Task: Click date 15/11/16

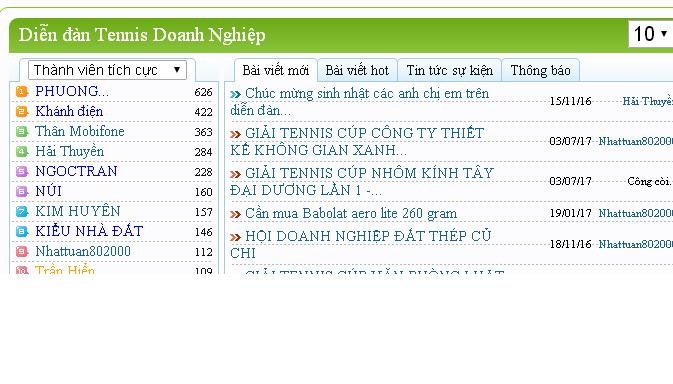Action: [570, 101]
